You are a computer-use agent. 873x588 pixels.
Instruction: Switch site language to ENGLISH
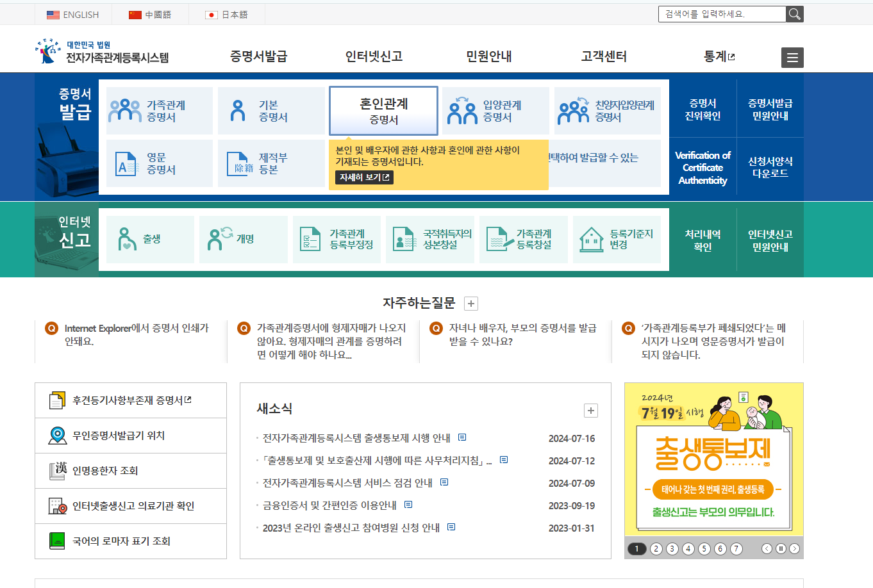pyautogui.click(x=73, y=13)
